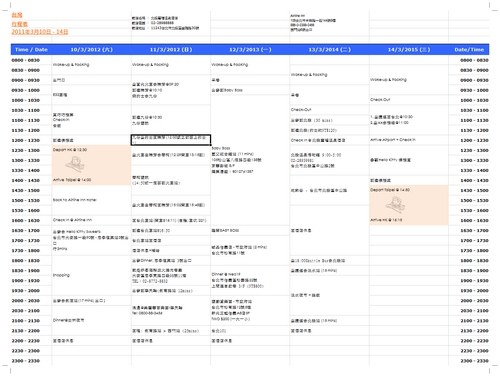500x376 pixels.
Task: Select the 12/3/2013 column header
Action: pyautogui.click(x=250, y=50)
